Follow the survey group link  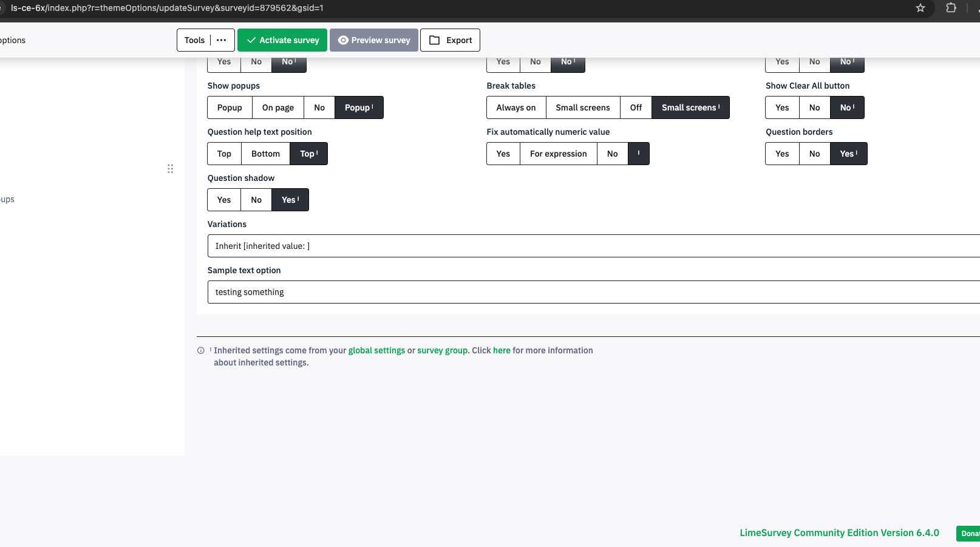(x=442, y=350)
